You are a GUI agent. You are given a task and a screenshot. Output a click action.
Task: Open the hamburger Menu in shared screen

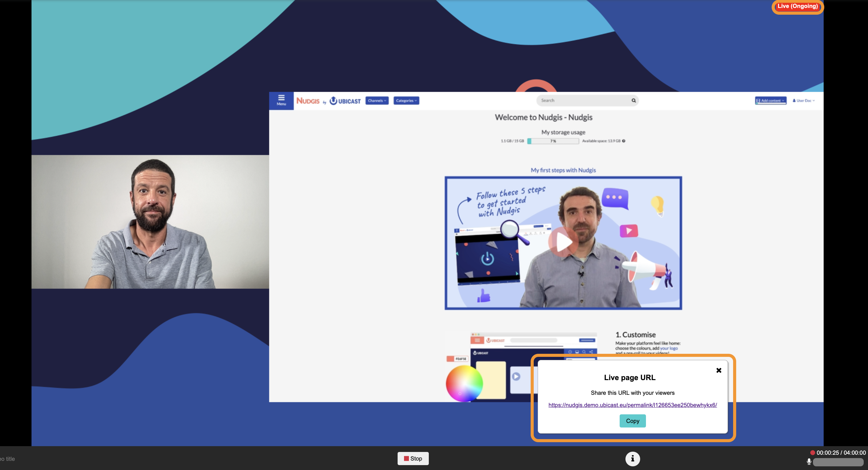[281, 100]
